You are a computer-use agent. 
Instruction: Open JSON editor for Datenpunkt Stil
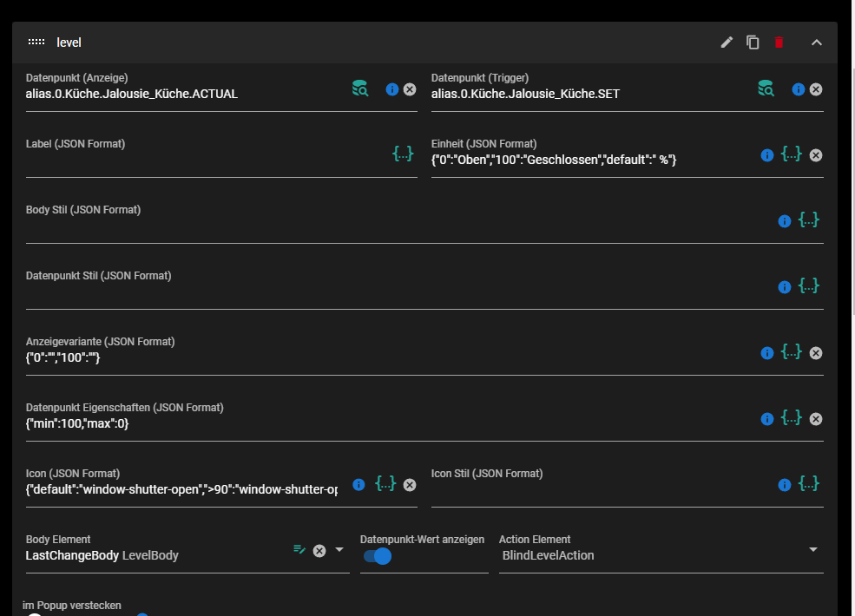809,285
